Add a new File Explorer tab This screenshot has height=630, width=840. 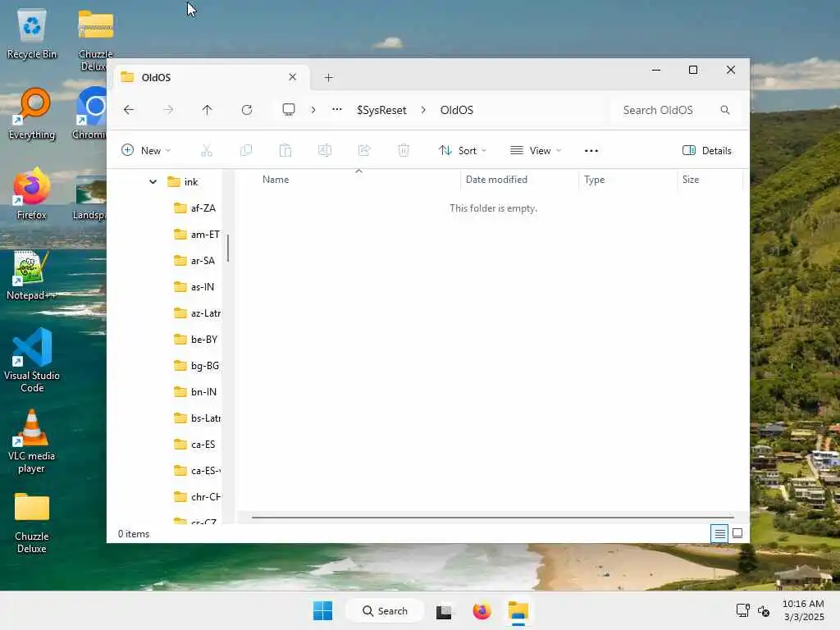[x=329, y=78]
